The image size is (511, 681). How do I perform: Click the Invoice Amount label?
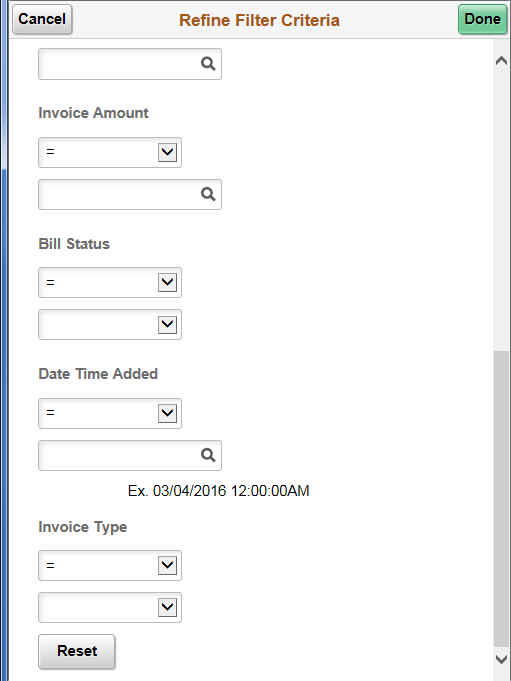pyautogui.click(x=93, y=113)
